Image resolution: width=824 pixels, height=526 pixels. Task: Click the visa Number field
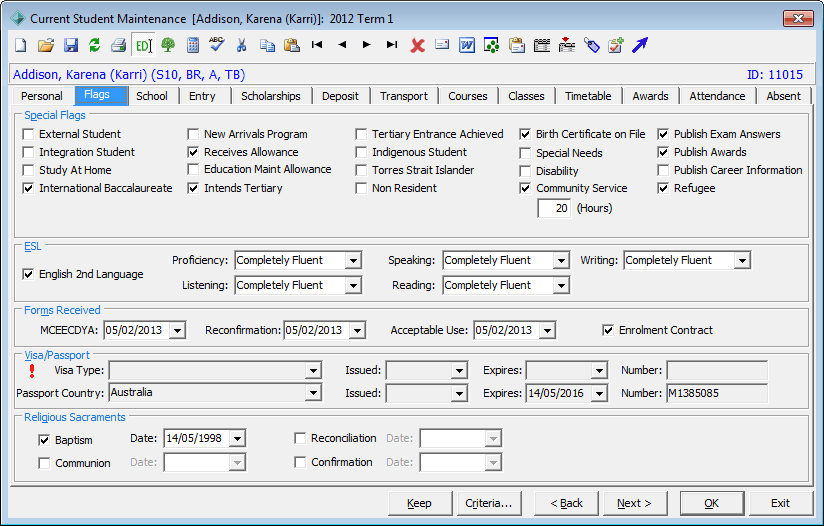point(717,371)
